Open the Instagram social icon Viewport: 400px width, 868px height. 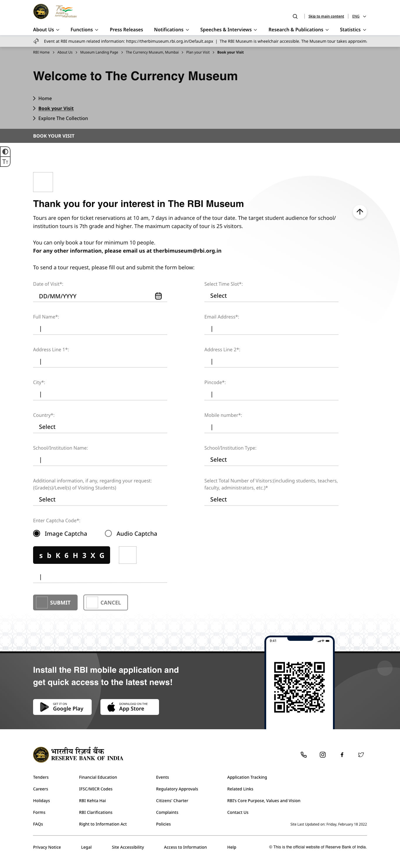point(322,755)
